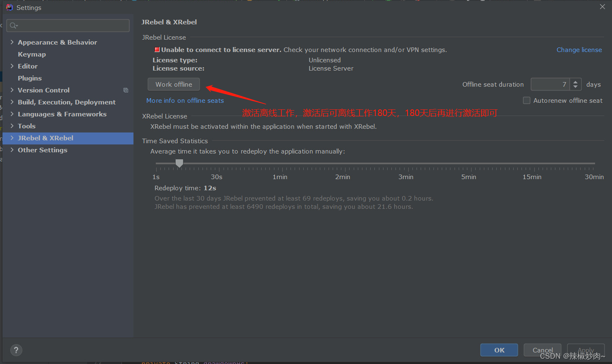Expand the Appearance & Behavior node
612x364 pixels.
12,42
